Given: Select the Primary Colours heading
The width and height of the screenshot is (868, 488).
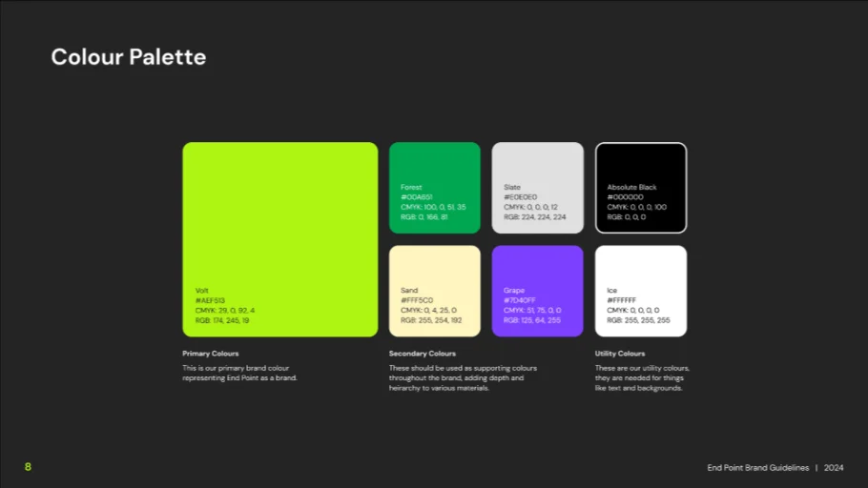Looking at the screenshot, I should pyautogui.click(x=211, y=354).
